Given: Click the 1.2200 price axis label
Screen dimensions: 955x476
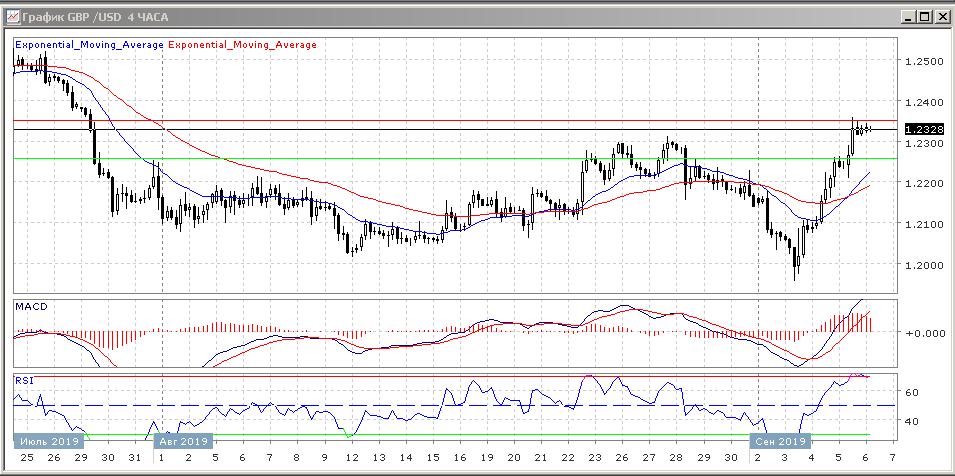Looking at the screenshot, I should pos(923,184).
